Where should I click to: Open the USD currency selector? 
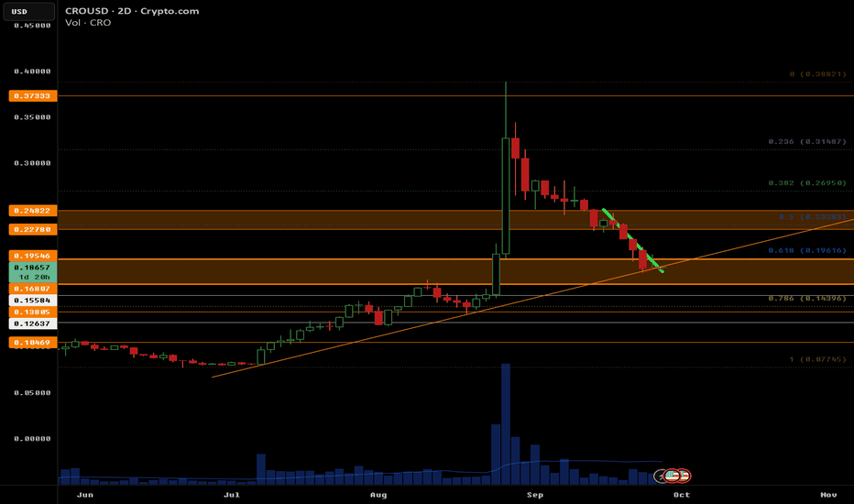pos(19,13)
